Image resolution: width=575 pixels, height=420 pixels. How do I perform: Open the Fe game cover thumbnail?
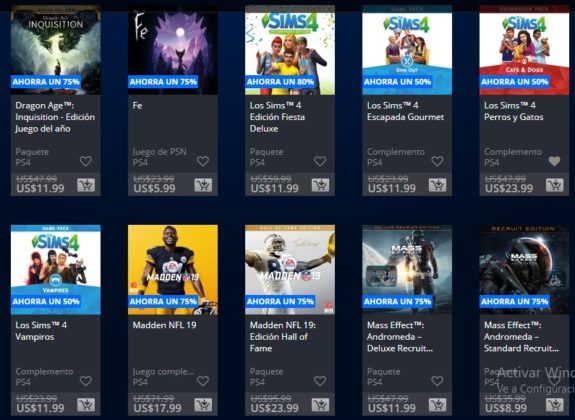[173, 50]
